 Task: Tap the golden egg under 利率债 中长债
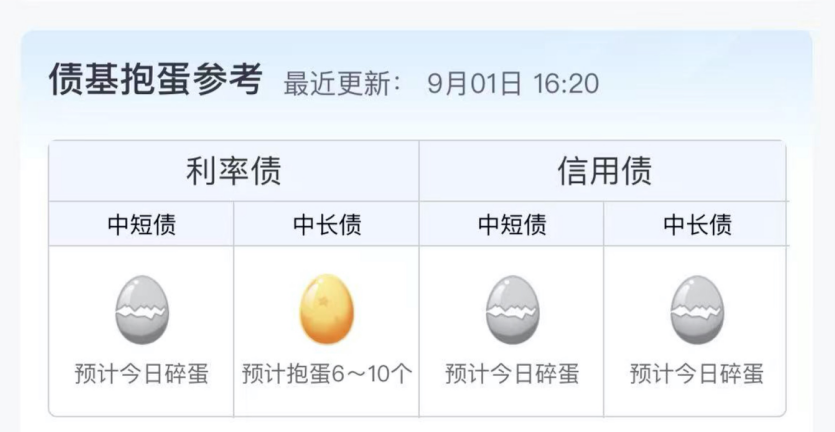coord(326,309)
